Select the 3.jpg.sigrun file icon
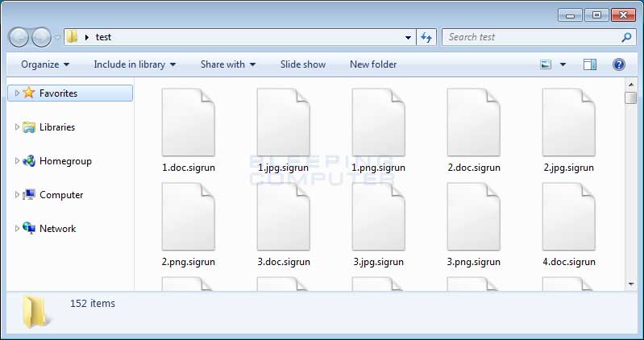 (x=378, y=217)
